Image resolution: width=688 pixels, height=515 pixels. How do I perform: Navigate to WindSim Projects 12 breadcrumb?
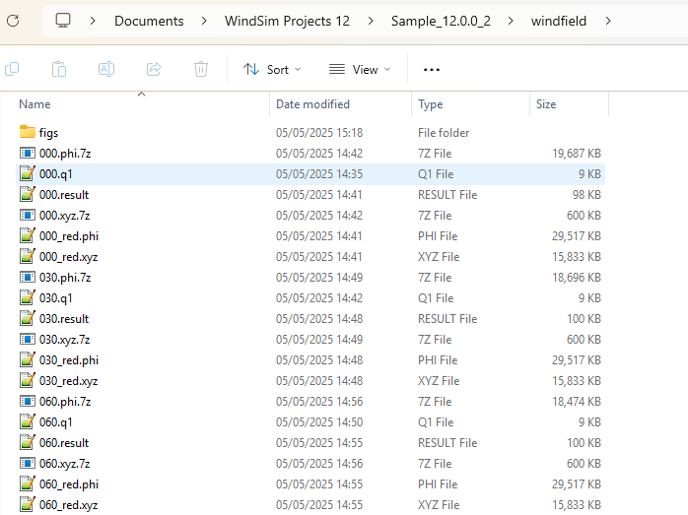coord(287,21)
